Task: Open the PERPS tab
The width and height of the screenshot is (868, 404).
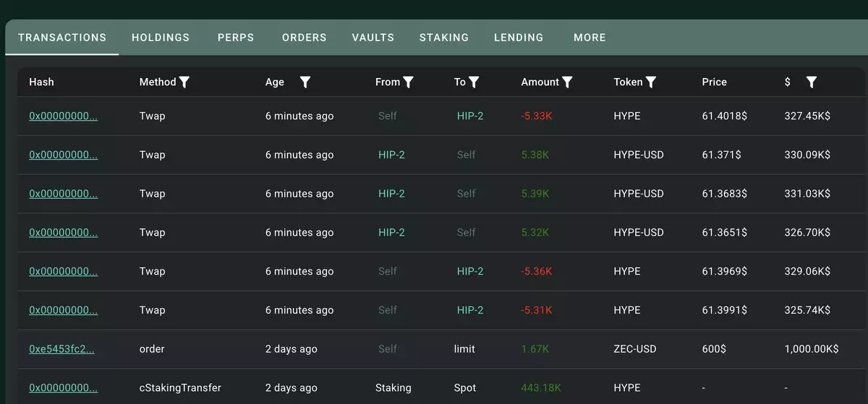Action: (x=236, y=38)
